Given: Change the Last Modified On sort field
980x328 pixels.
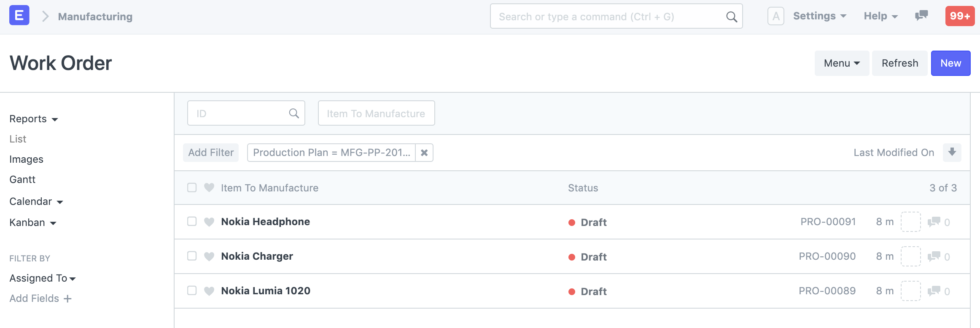Looking at the screenshot, I should [894, 153].
